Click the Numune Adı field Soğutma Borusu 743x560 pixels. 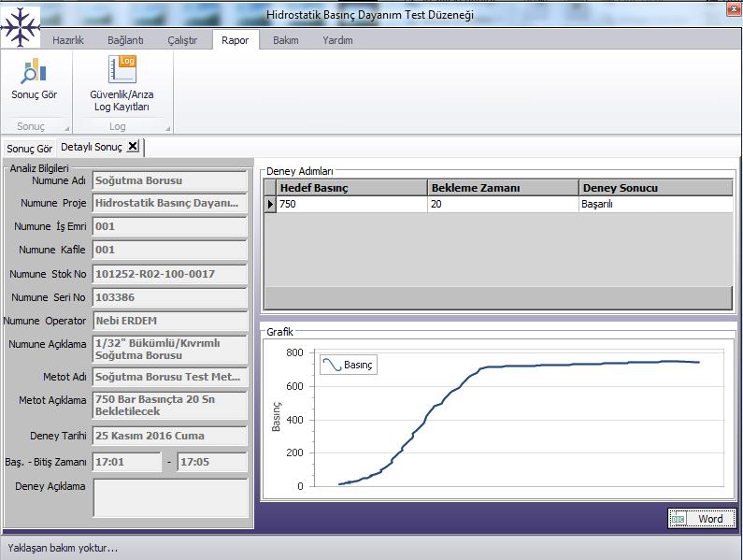(x=170, y=180)
